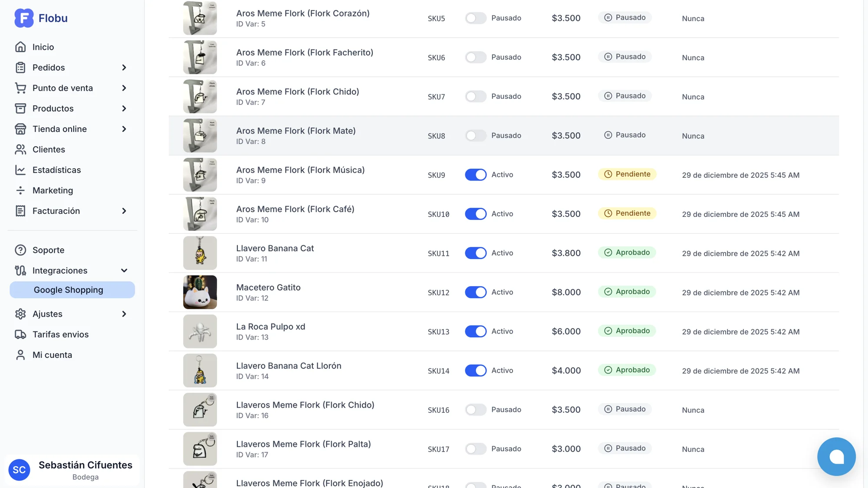Click the Flobu logo icon
Image resolution: width=868 pixels, height=488 pixels.
[24, 18]
